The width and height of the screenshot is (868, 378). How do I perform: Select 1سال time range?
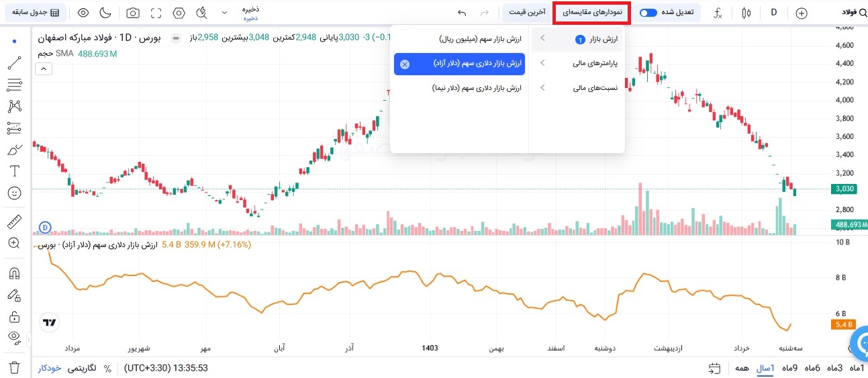tap(765, 368)
